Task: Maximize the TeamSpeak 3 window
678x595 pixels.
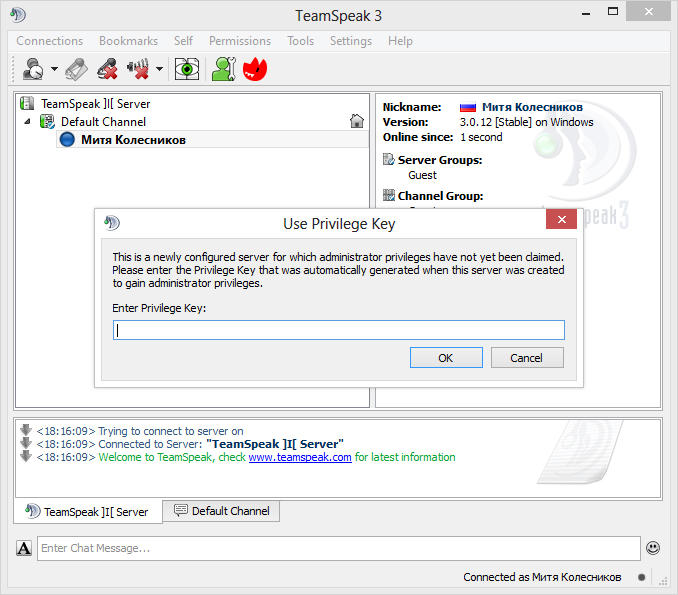Action: click(613, 12)
